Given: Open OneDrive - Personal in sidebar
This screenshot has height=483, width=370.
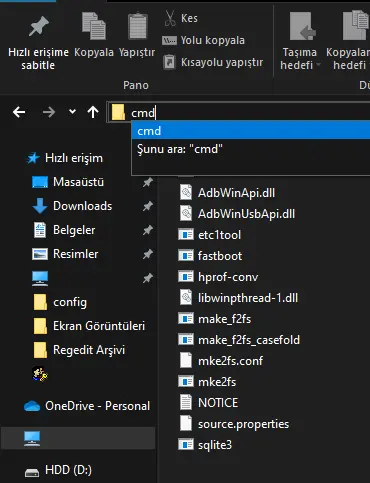Looking at the screenshot, I should click(x=97, y=406).
